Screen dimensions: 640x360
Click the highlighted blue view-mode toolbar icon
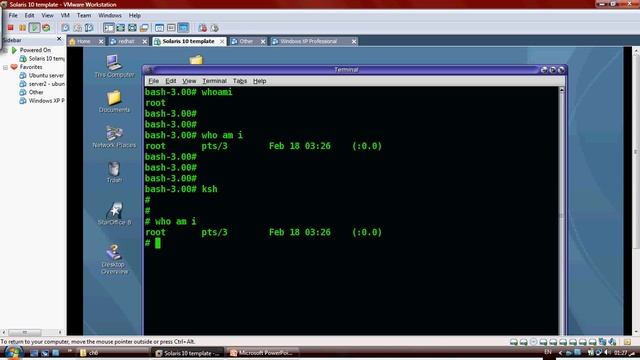pos(183,28)
